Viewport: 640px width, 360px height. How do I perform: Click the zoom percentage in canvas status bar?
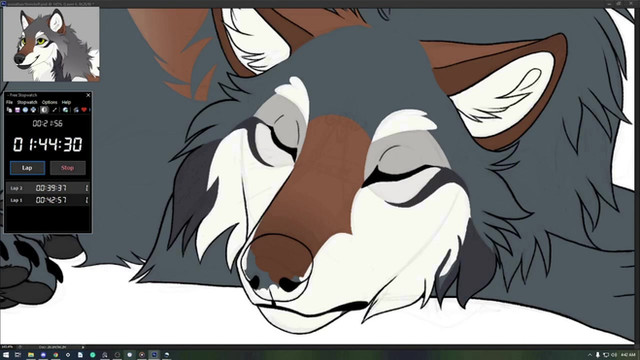tap(7, 347)
